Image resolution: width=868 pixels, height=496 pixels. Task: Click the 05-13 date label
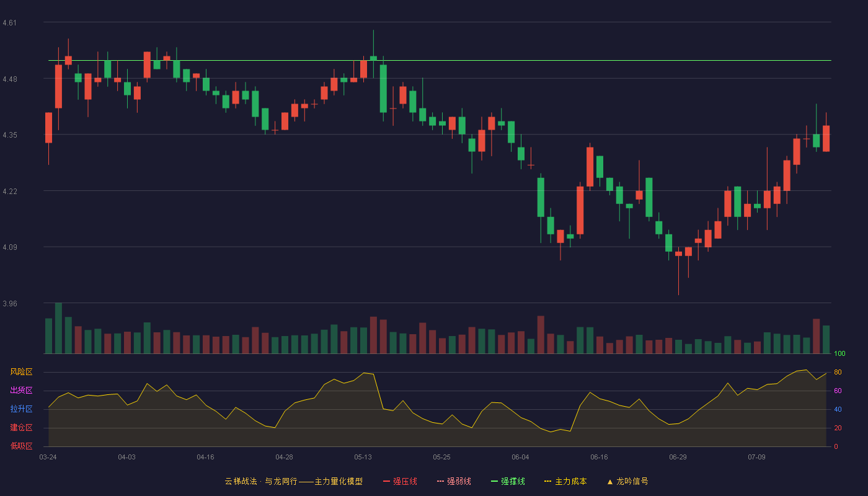click(363, 457)
